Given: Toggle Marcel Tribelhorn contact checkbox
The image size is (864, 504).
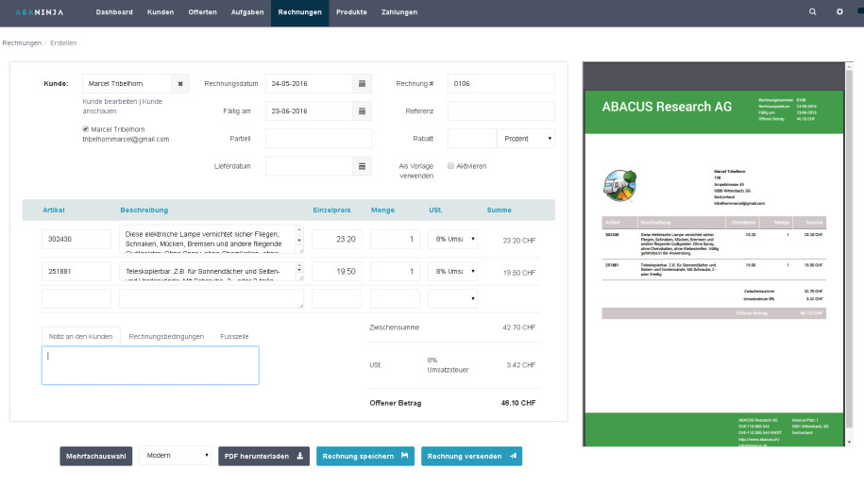Looking at the screenshot, I should [x=85, y=129].
